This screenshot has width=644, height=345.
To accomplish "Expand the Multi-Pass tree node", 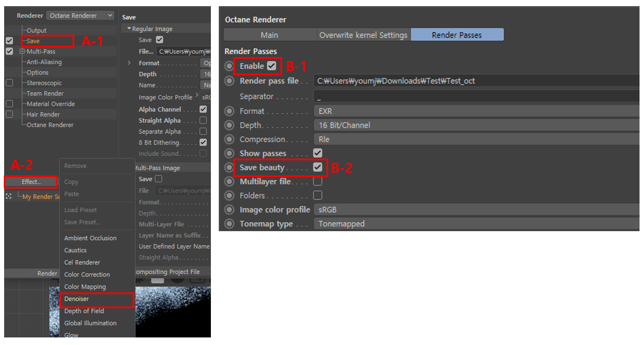I will point(22,51).
